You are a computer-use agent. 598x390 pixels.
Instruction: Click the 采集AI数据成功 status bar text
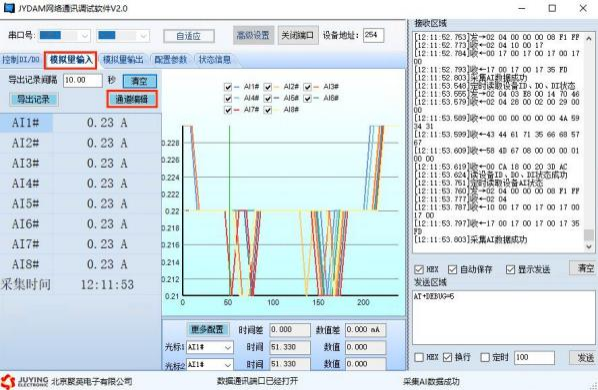(431, 381)
